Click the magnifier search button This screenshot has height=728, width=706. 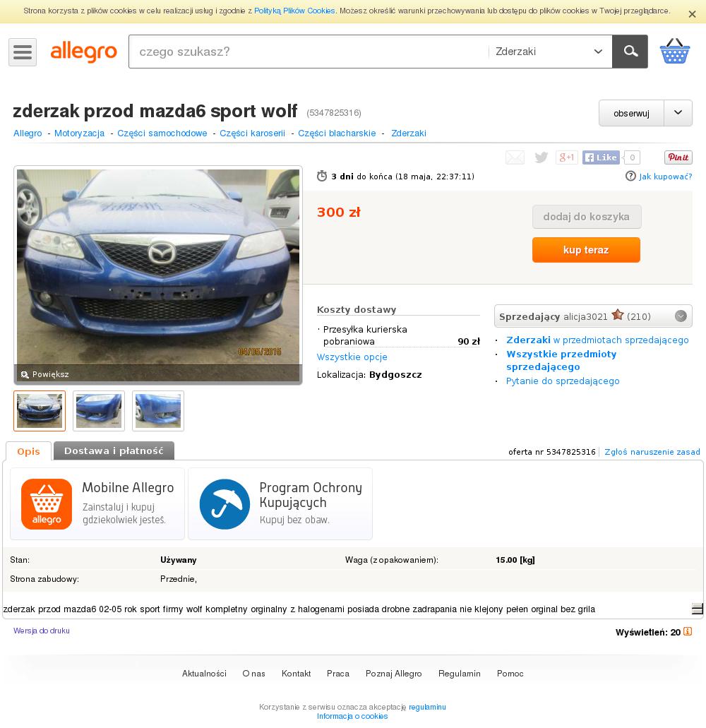(630, 52)
